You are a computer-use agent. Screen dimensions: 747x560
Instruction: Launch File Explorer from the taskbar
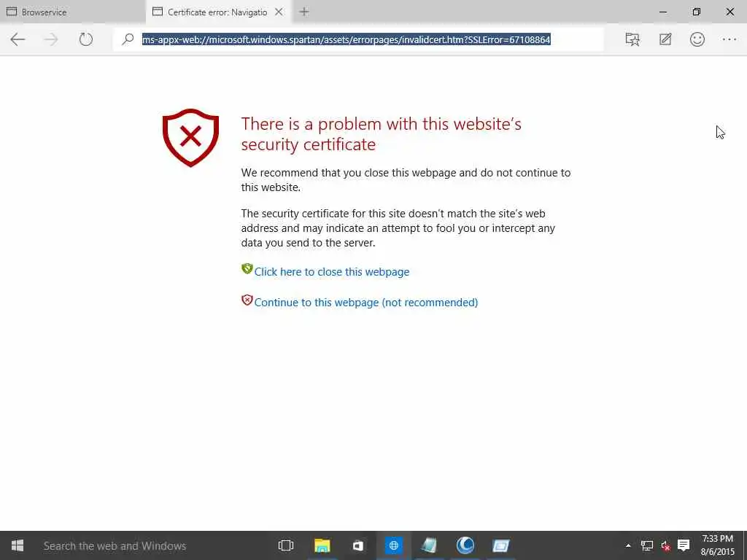click(x=322, y=545)
